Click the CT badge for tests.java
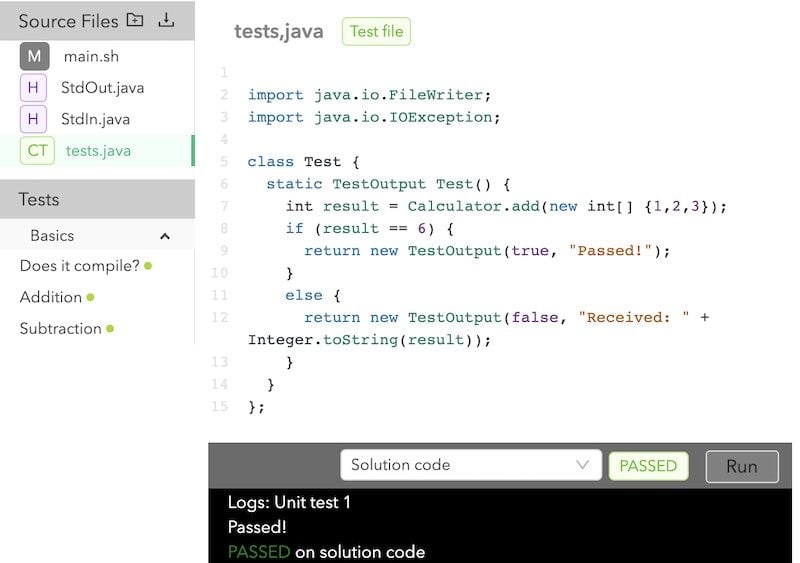Screen dimensions: 800x563 point(37,151)
